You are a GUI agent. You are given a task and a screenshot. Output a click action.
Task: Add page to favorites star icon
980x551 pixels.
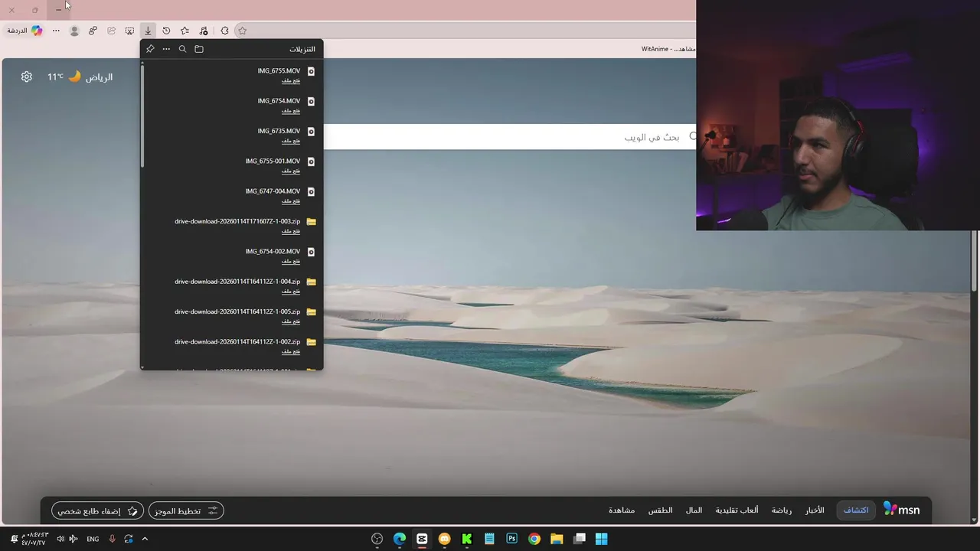[242, 31]
